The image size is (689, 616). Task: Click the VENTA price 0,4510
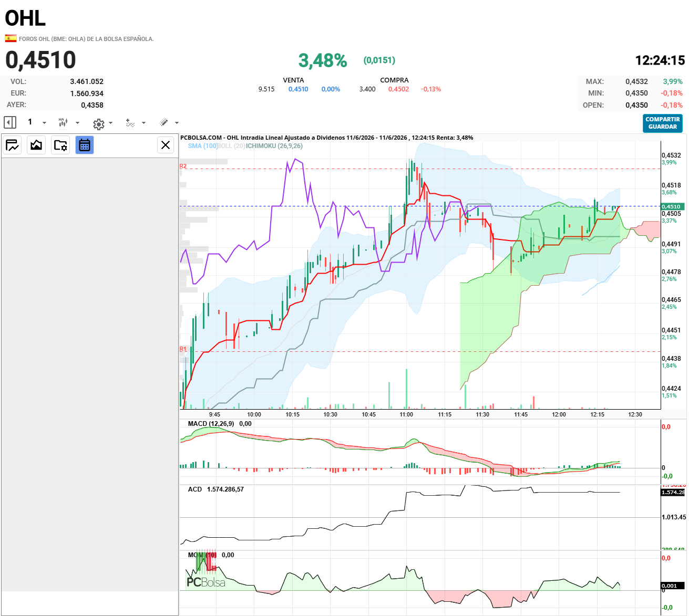click(298, 89)
